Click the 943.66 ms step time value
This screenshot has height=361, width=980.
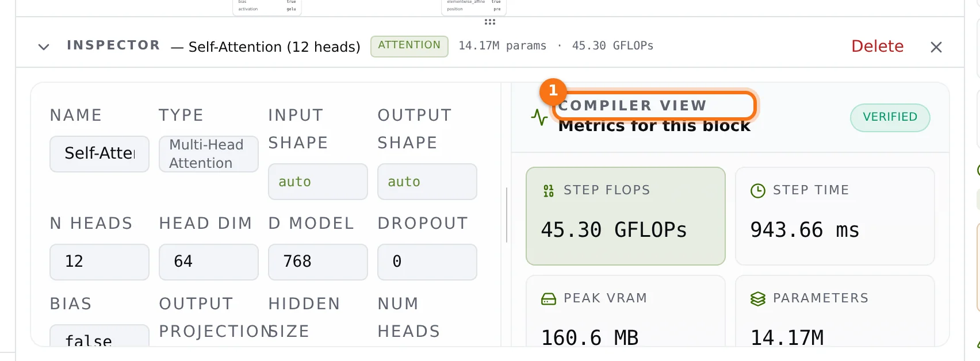[x=805, y=230]
